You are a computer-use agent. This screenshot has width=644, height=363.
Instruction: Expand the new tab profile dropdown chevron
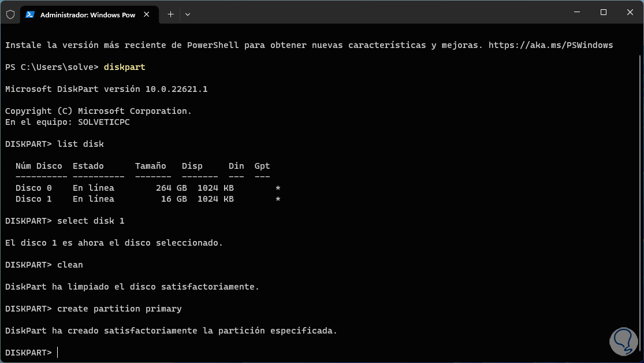click(188, 14)
